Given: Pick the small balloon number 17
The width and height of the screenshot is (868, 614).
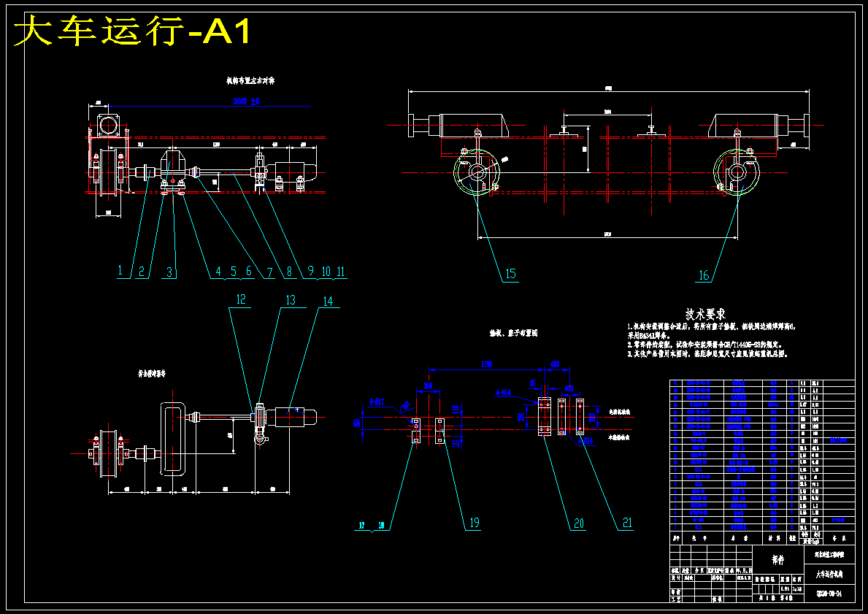Looking at the screenshot, I should coord(361,526).
